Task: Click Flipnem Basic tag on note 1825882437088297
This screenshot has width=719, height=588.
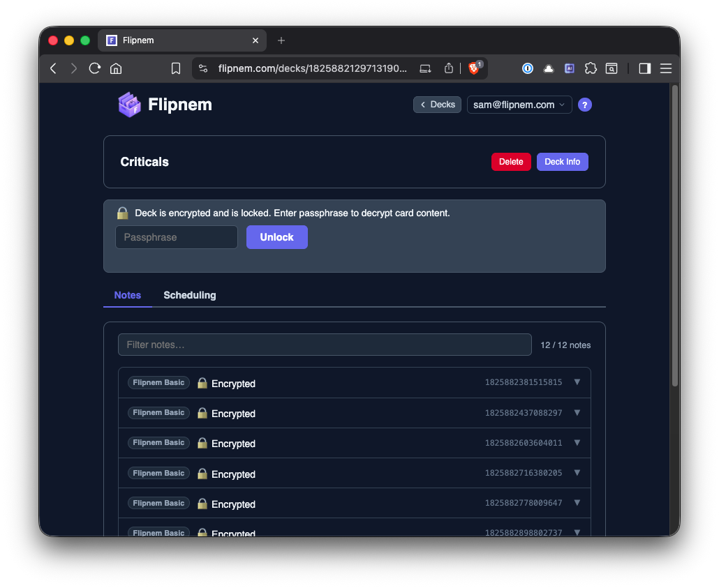Action: (158, 413)
